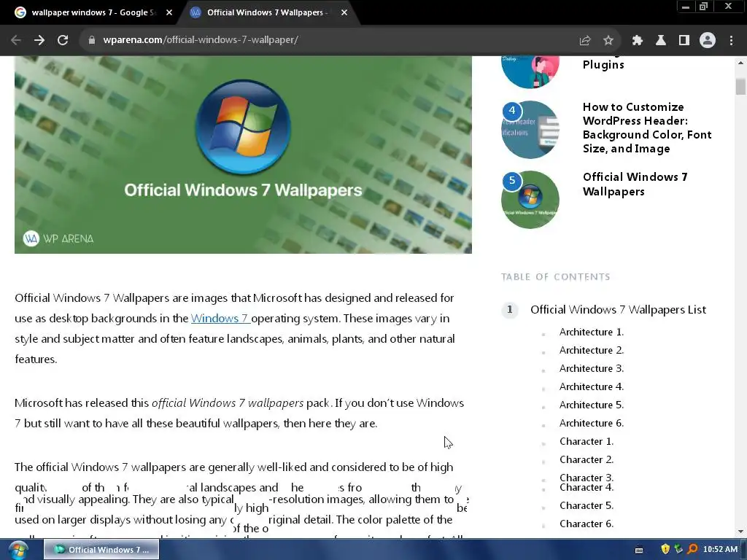Click the page scroll-down arrow
Screen dimensions: 747x560
point(740,532)
